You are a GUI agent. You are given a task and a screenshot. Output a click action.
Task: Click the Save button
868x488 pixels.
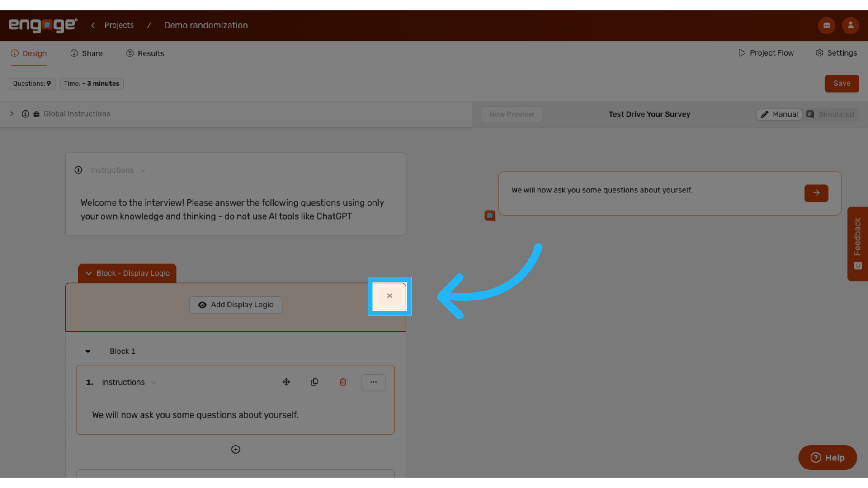click(x=842, y=84)
